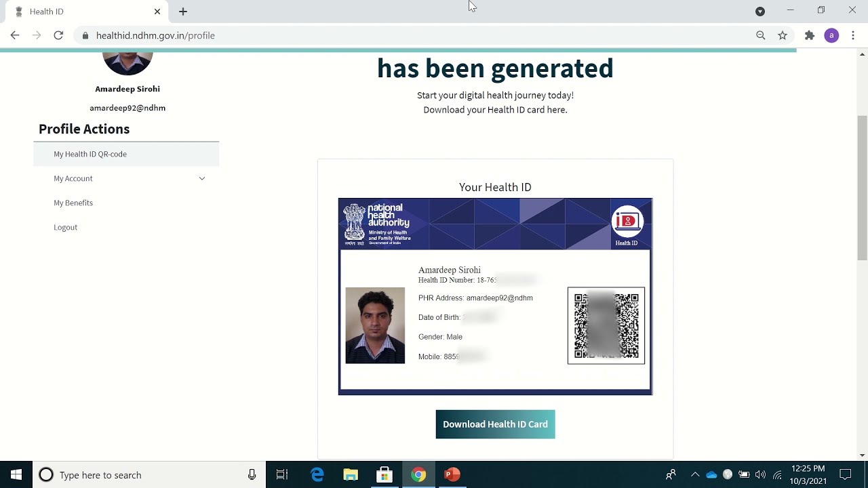
Task: Open the notification action center
Action: [x=846, y=475]
